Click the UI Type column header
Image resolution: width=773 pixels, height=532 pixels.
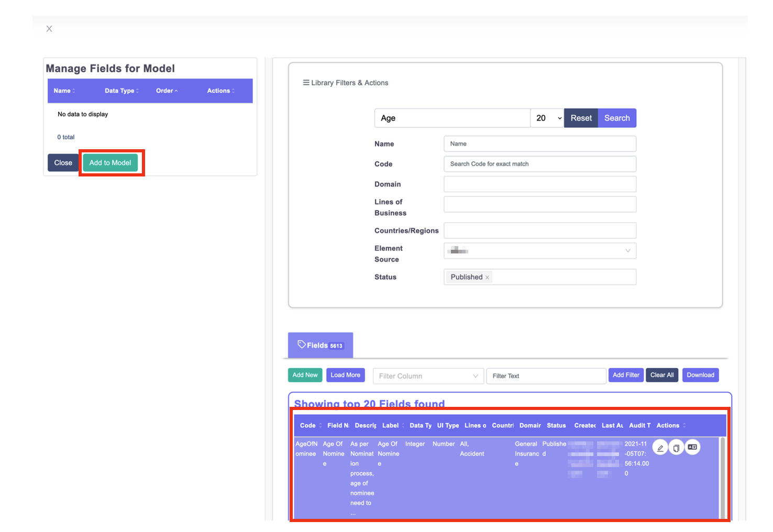(x=448, y=426)
